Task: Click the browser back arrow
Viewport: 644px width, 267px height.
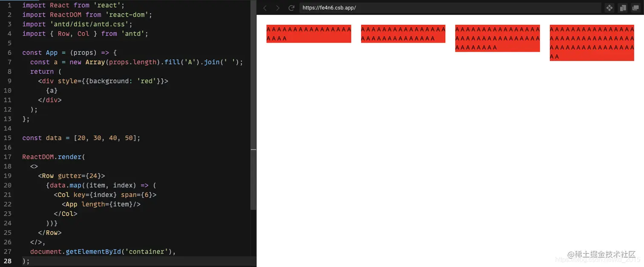Action: pyautogui.click(x=265, y=8)
